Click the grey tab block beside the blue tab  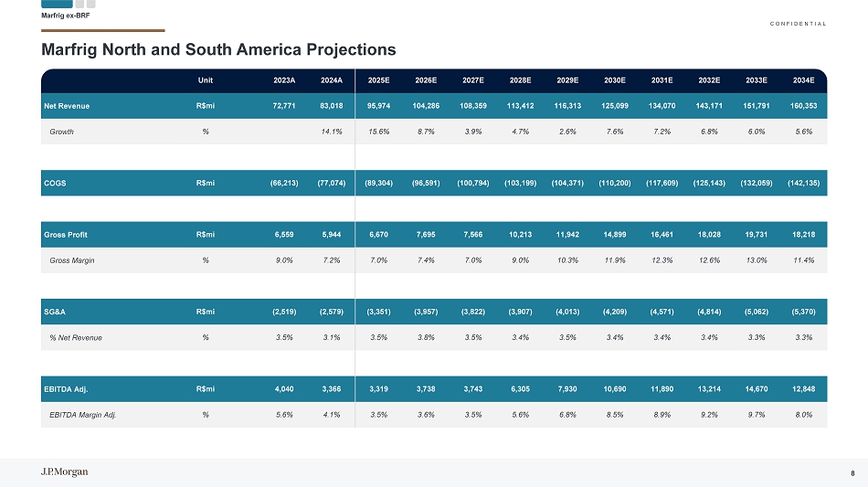click(79, 4)
